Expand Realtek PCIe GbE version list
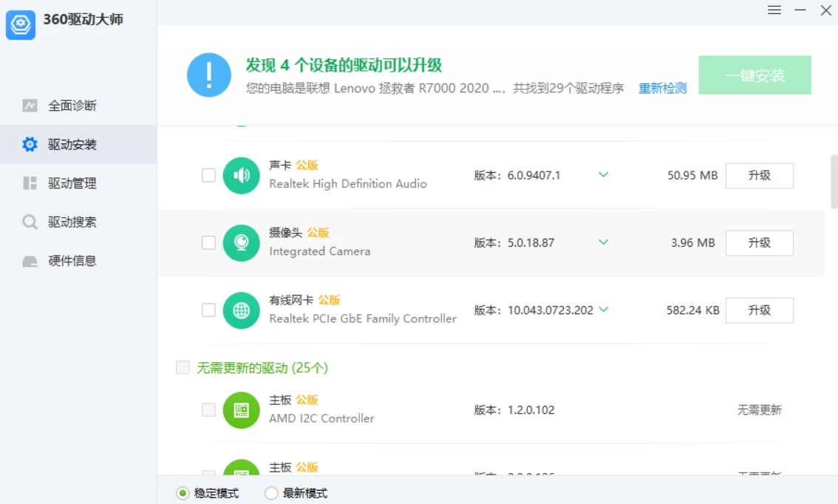This screenshot has width=838, height=504. pyautogui.click(x=604, y=310)
